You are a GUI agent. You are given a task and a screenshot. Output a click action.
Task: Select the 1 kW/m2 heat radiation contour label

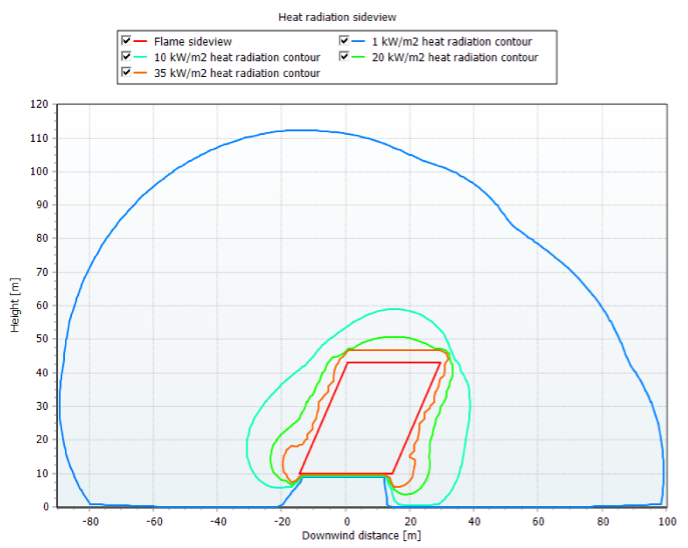pos(452,42)
